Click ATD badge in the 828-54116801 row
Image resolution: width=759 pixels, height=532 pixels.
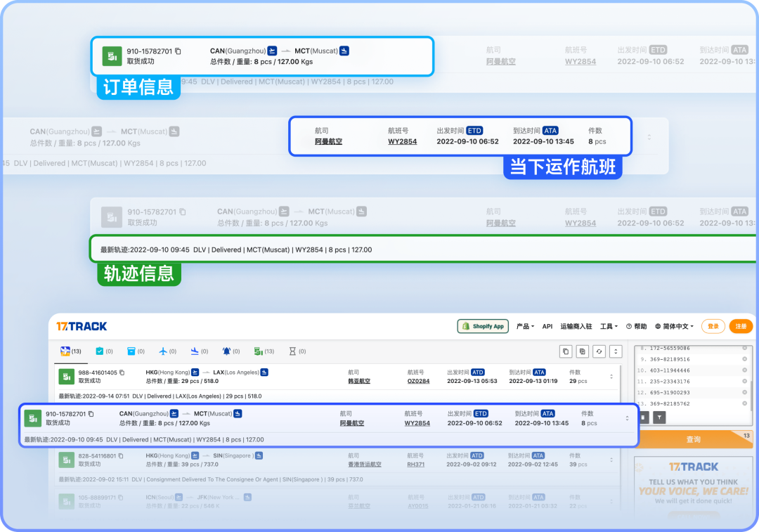coord(476,455)
